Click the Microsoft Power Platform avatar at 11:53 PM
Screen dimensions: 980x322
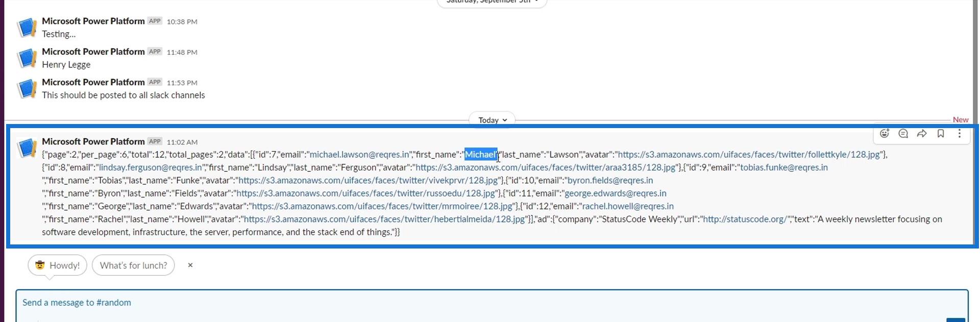27,89
